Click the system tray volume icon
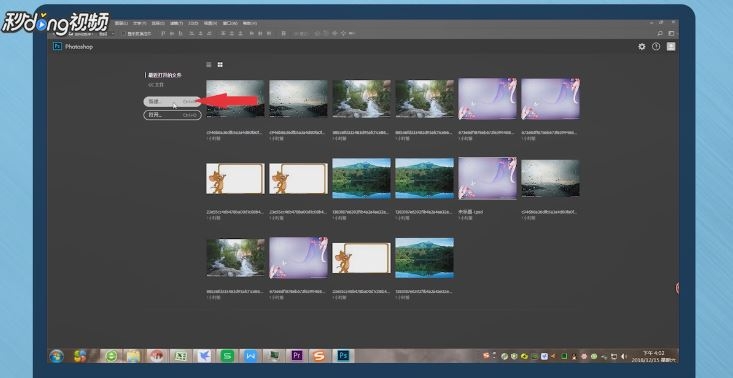The width and height of the screenshot is (733, 378). [625, 357]
